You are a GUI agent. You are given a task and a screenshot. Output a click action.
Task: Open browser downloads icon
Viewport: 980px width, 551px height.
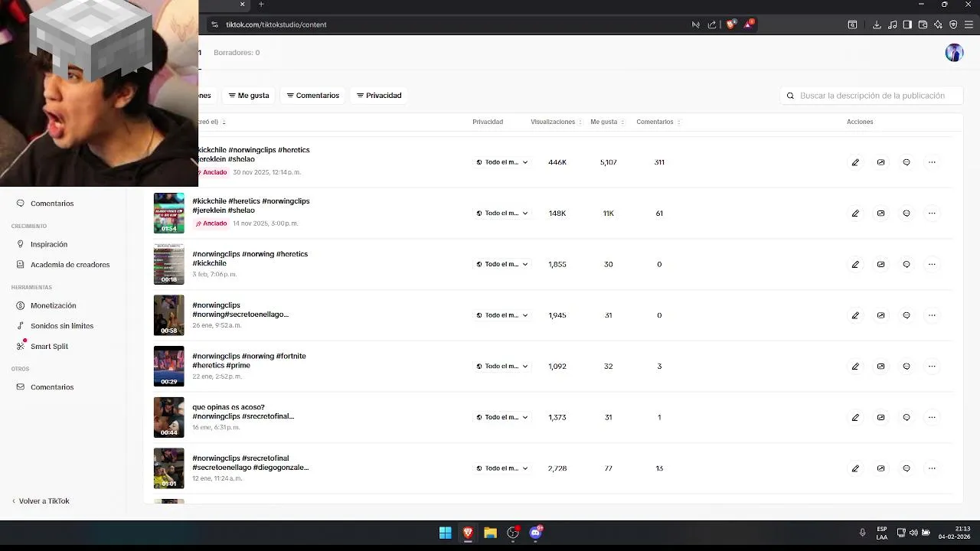877,24
